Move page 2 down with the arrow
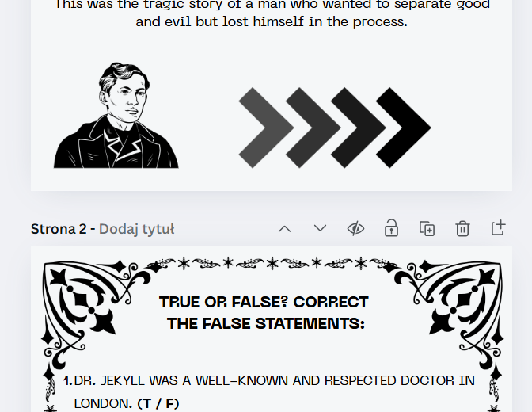Image resolution: width=532 pixels, height=412 pixels. click(320, 228)
